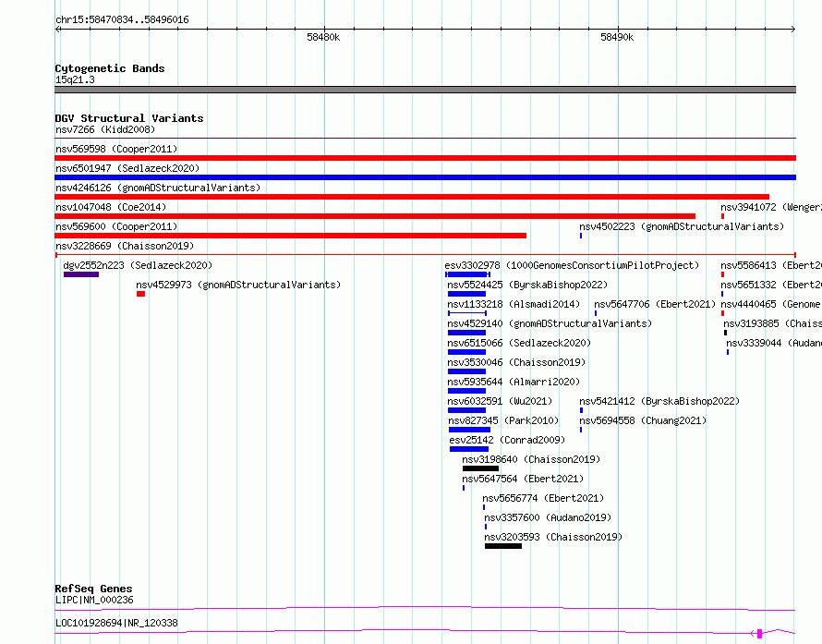Image resolution: width=822 pixels, height=644 pixels.
Task: Click the Cytogenetic Bands track title
Action: tap(110, 68)
